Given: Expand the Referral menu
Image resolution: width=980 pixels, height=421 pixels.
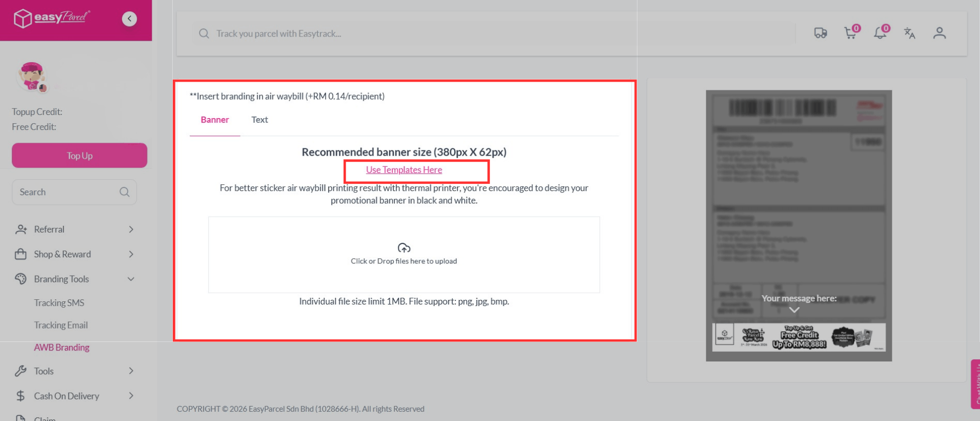Looking at the screenshot, I should (x=74, y=229).
